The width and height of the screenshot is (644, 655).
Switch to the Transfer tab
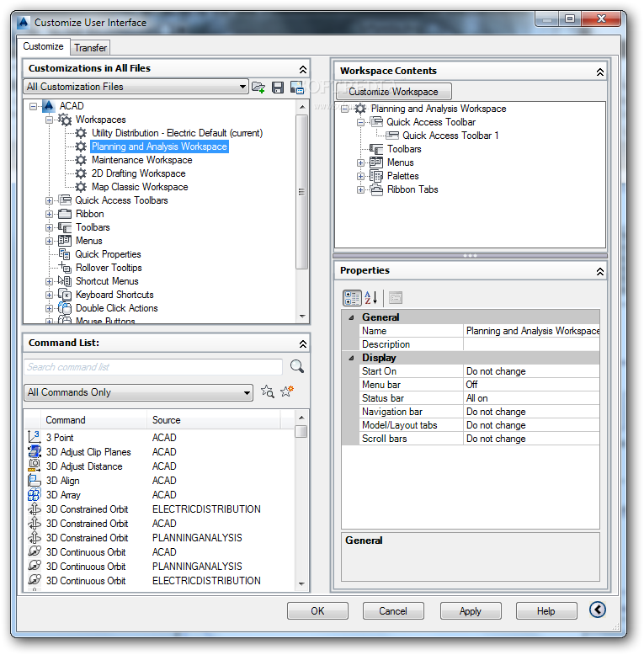coord(90,48)
